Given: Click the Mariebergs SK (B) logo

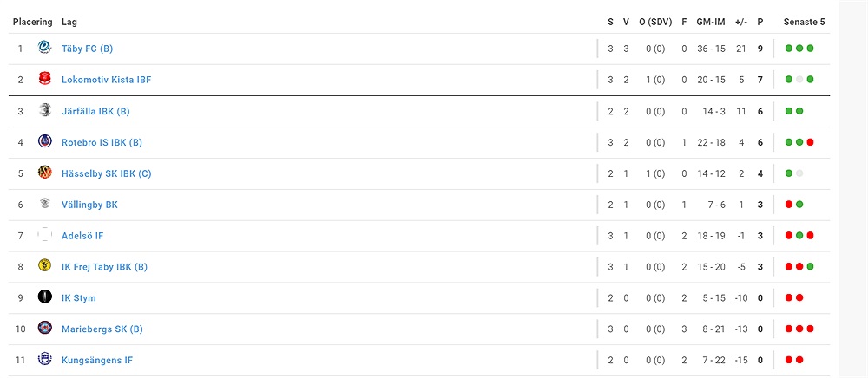Looking at the screenshot, I should [x=45, y=329].
